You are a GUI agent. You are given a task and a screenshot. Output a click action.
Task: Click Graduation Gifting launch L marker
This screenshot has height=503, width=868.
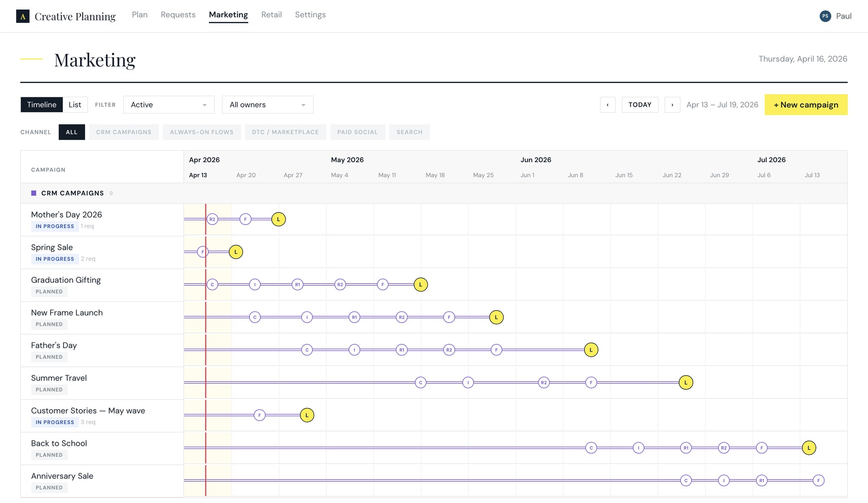(x=421, y=285)
